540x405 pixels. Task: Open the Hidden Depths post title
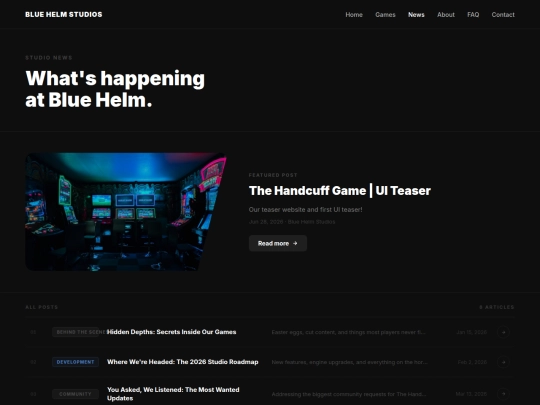click(x=172, y=332)
